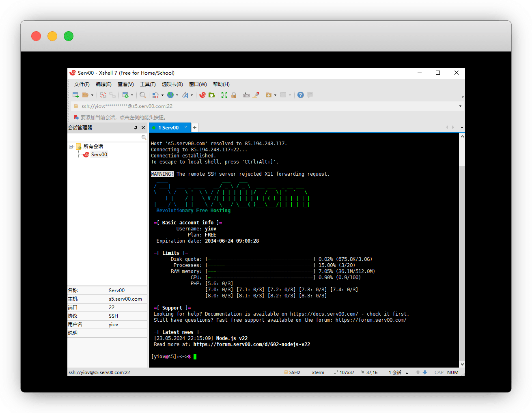Click the highlighter pen toolbar icon

click(256, 95)
